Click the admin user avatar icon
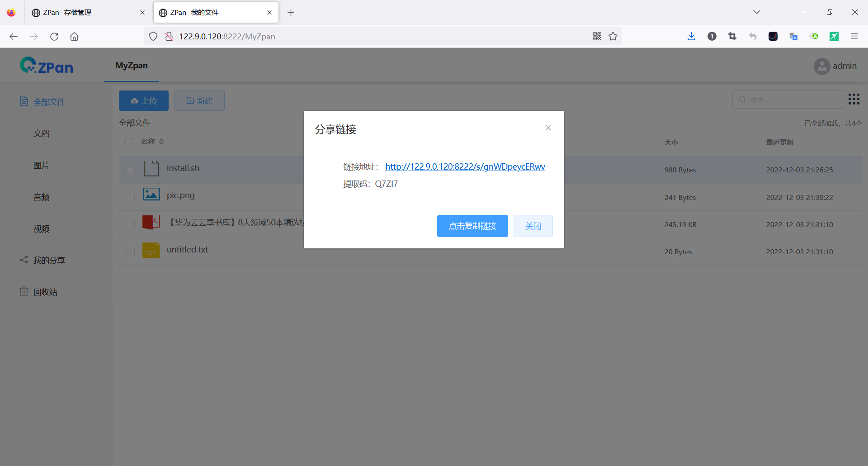868x466 pixels. (x=821, y=66)
